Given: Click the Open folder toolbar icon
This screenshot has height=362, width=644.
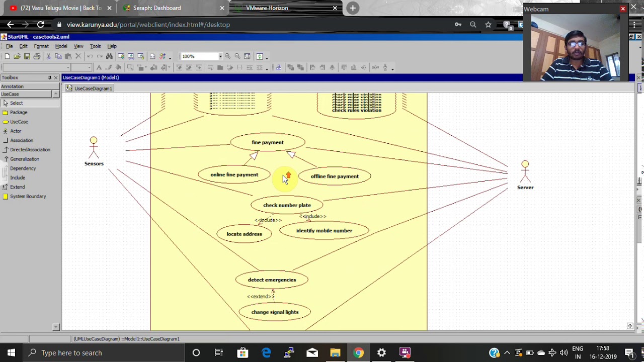Looking at the screenshot, I should (17, 56).
